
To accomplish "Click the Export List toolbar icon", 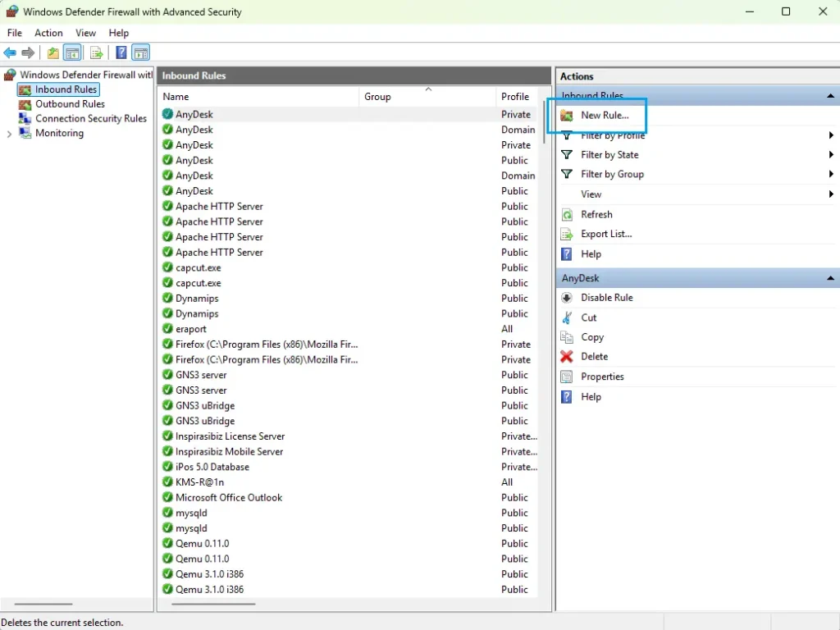I will pyautogui.click(x=97, y=52).
